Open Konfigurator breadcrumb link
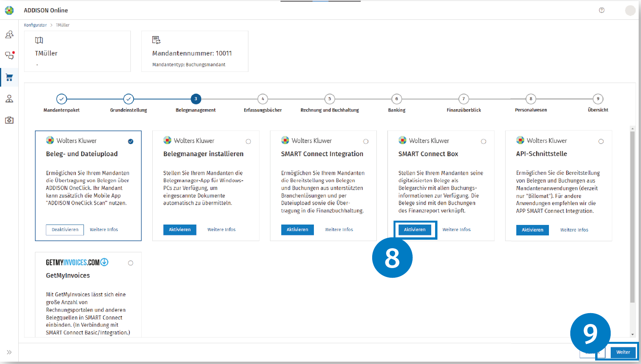The width and height of the screenshot is (641, 364). pos(35,25)
